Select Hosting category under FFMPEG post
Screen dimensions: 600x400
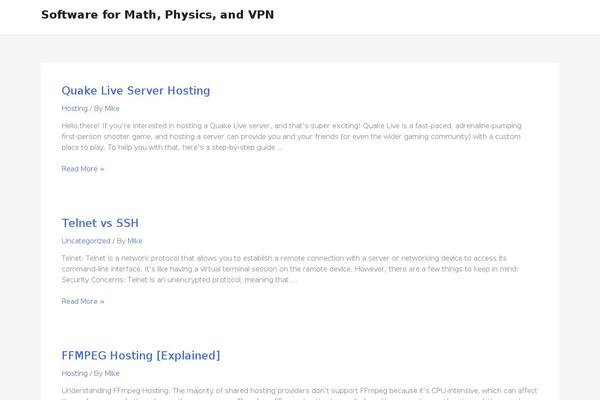[x=74, y=373]
